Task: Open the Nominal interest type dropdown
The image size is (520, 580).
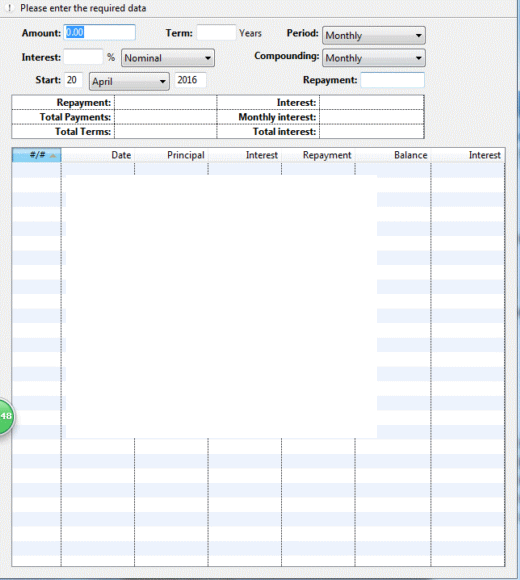Action: pyautogui.click(x=168, y=58)
